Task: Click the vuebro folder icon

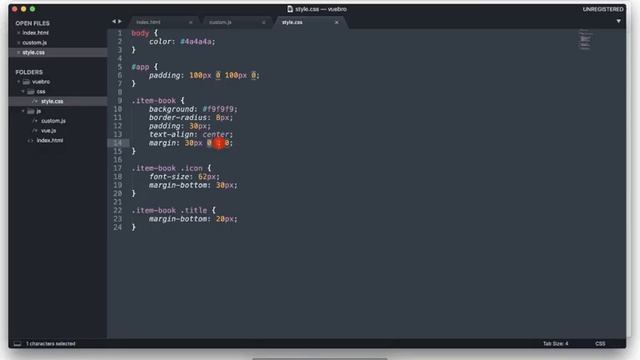Action: (27, 82)
